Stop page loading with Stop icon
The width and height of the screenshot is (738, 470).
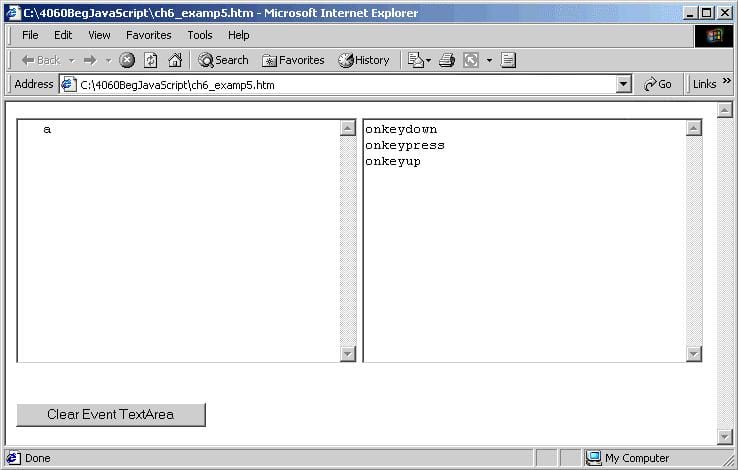[x=127, y=60]
